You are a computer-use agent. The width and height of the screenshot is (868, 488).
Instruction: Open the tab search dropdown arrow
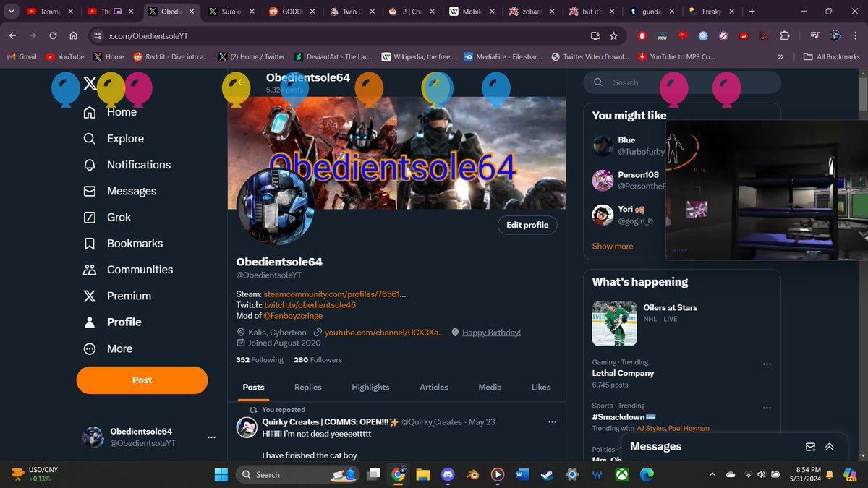click(x=11, y=12)
